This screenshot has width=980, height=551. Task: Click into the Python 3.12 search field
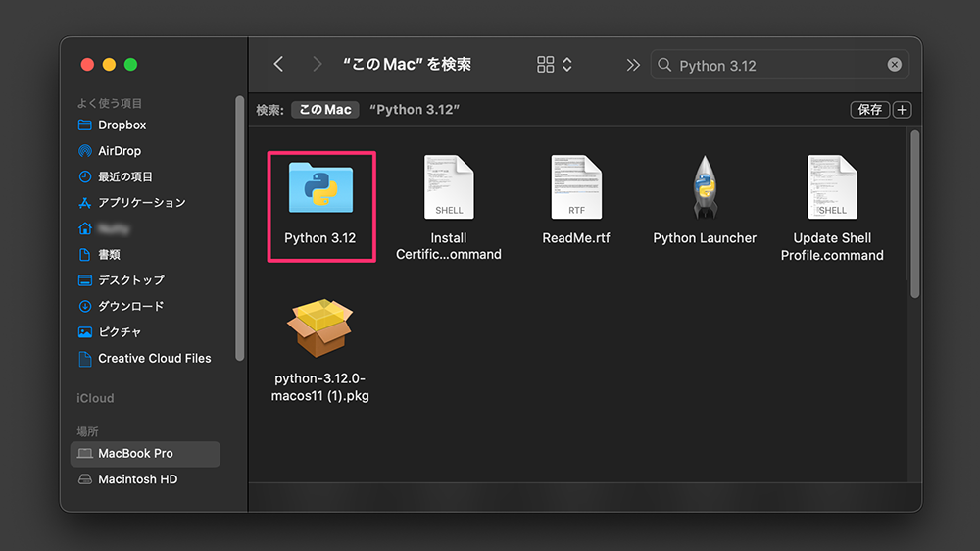[779, 65]
